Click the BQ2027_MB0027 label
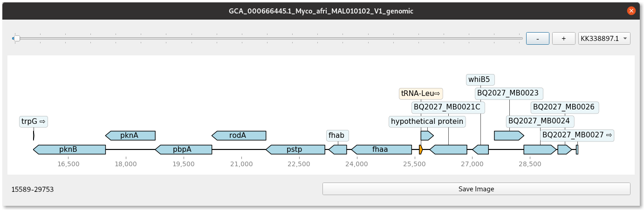Screen dimensions: 644x210 coord(577,135)
